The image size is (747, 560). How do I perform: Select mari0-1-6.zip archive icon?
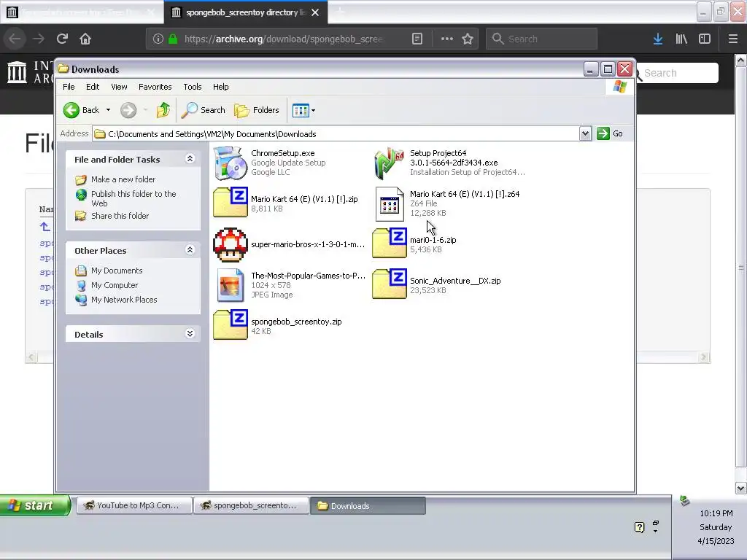point(390,243)
